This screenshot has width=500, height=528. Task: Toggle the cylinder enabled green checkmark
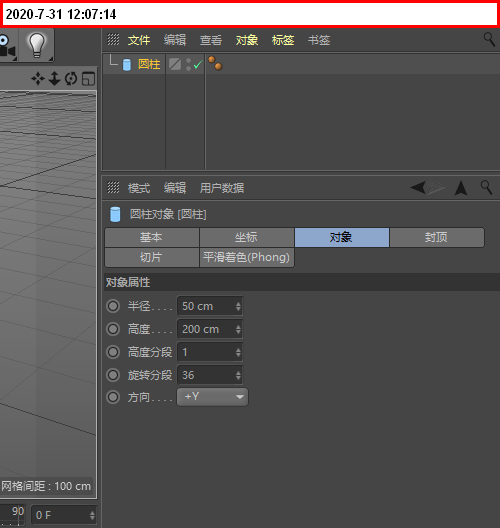(x=198, y=64)
